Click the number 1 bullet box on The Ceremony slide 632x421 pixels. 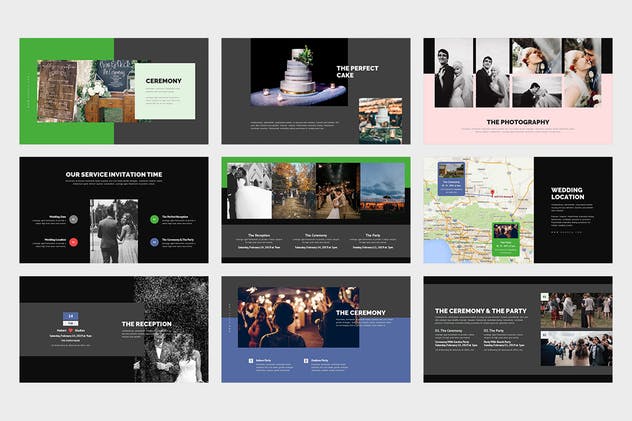[251, 361]
